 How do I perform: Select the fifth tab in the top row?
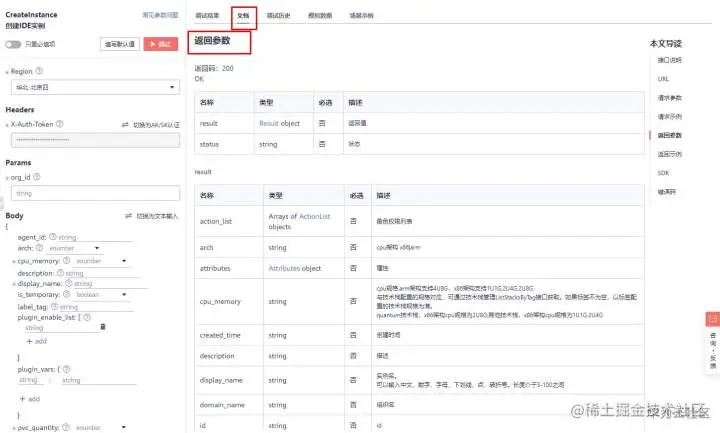coord(361,15)
